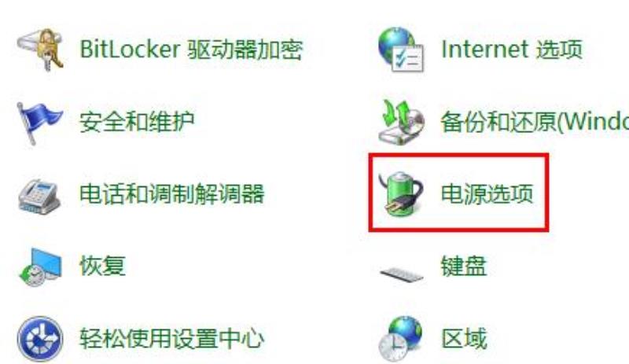Click the BitLocker padlock and keys icon
The image size is (629, 364).
coord(40,50)
